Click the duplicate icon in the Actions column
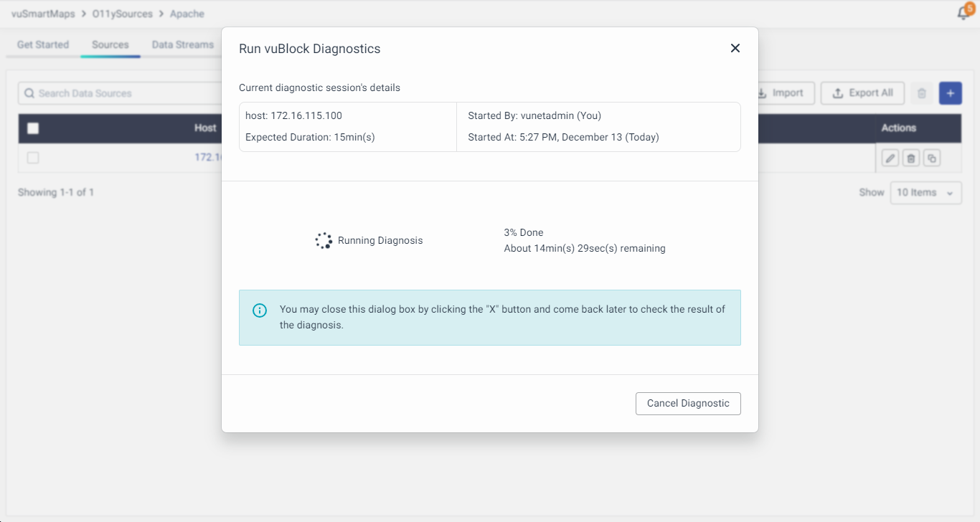 (931, 158)
